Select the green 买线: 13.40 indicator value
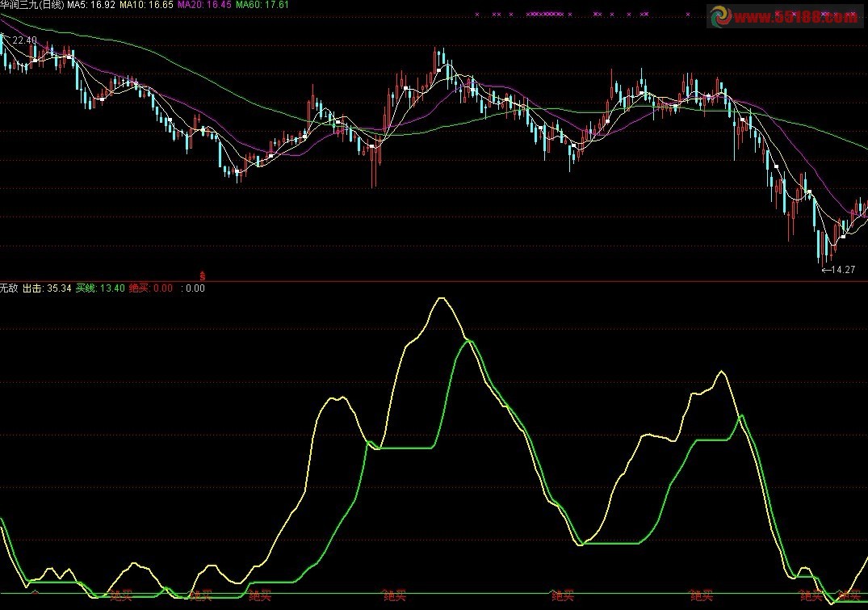Viewport: 868px width, 610px height. click(x=100, y=288)
